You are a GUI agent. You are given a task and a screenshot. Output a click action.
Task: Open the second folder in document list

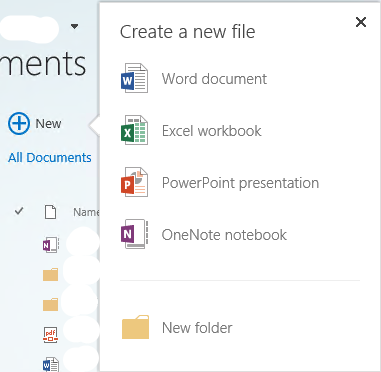[51, 304]
